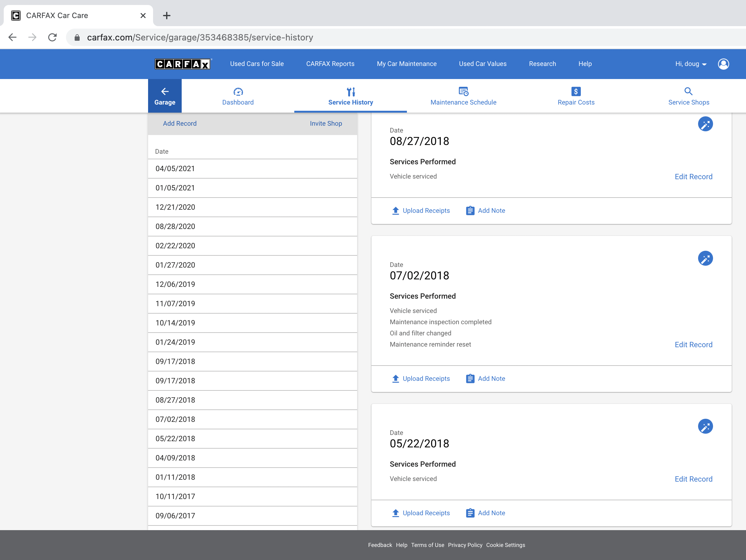Switch to the Service Shops tab
Viewport: 746px width, 560px height.
pyautogui.click(x=688, y=96)
